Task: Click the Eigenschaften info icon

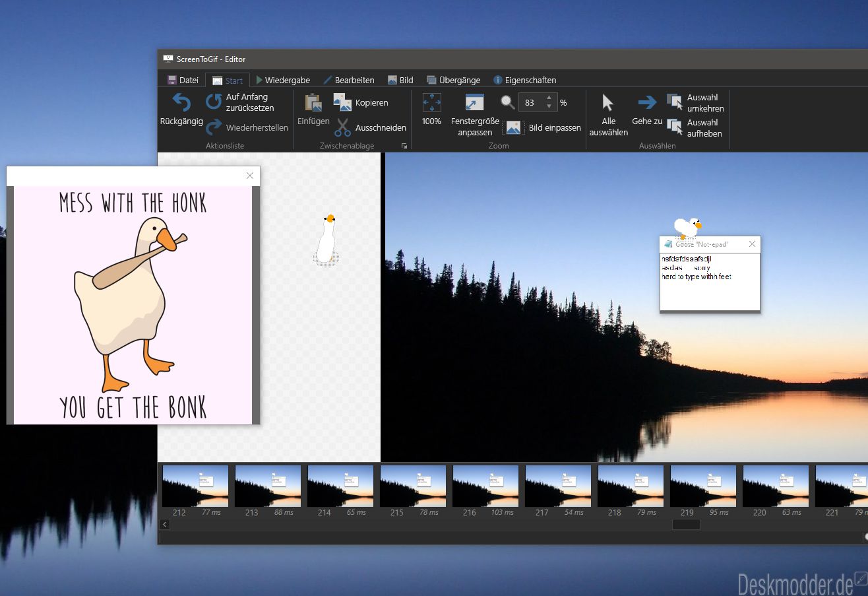Action: tap(498, 80)
